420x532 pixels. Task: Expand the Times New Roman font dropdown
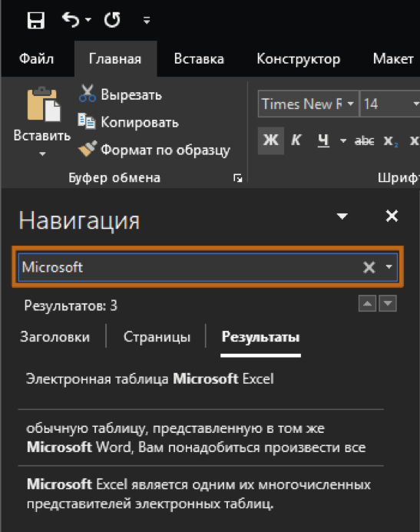pos(351,104)
